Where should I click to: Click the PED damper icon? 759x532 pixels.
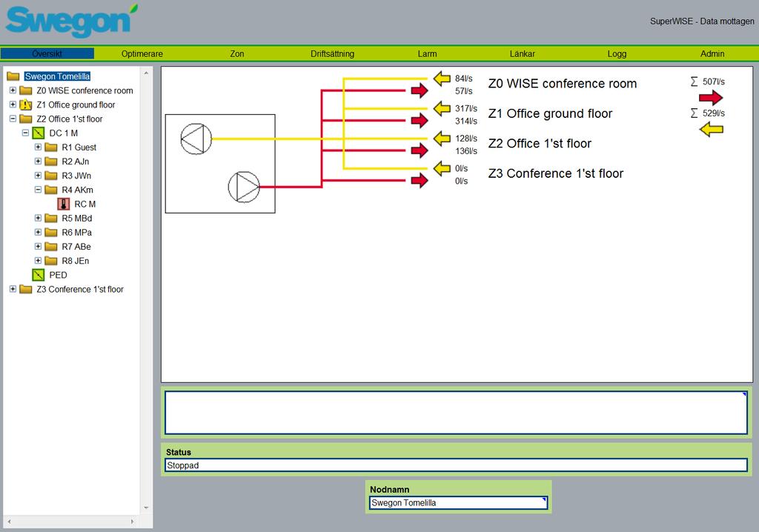39,275
